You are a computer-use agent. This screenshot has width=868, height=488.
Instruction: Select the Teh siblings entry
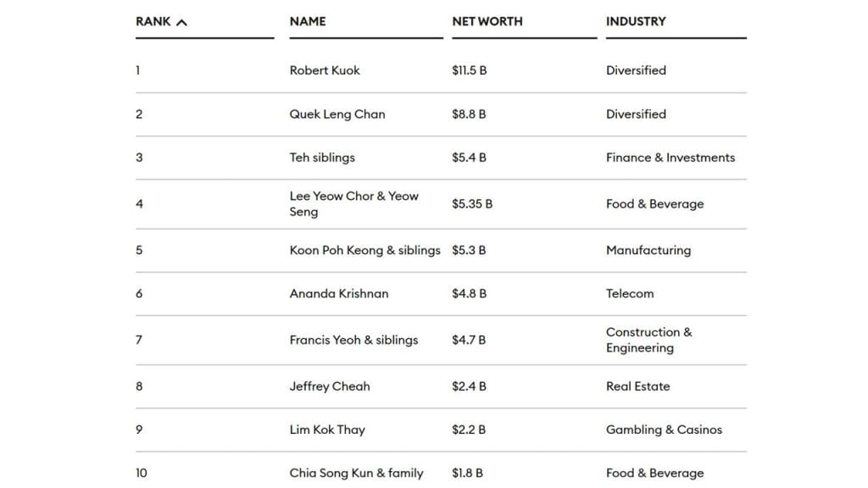click(x=322, y=158)
